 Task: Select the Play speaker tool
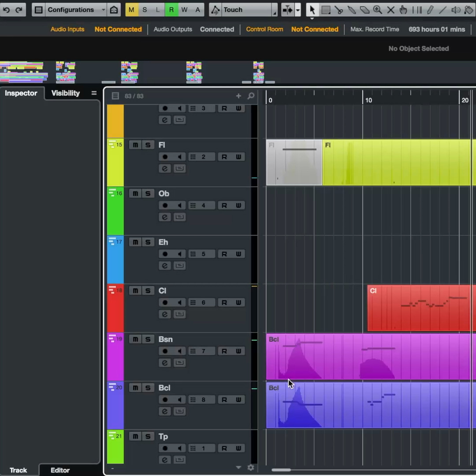[x=456, y=10]
